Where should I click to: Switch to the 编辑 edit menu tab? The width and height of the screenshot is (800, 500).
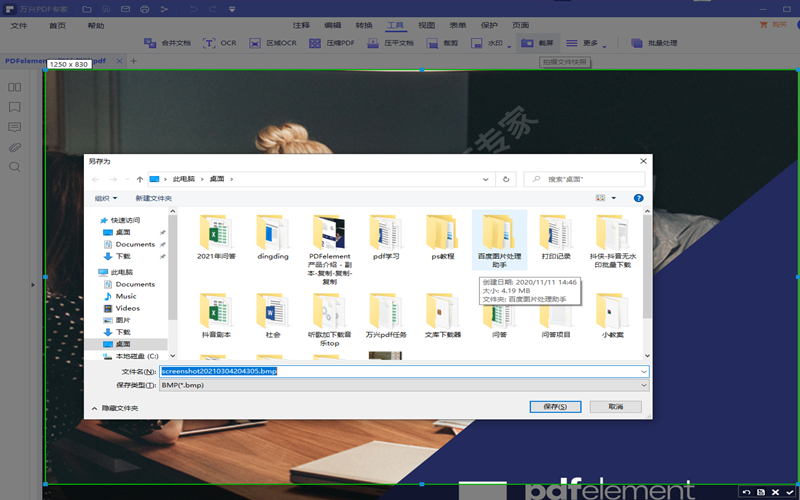(332, 25)
